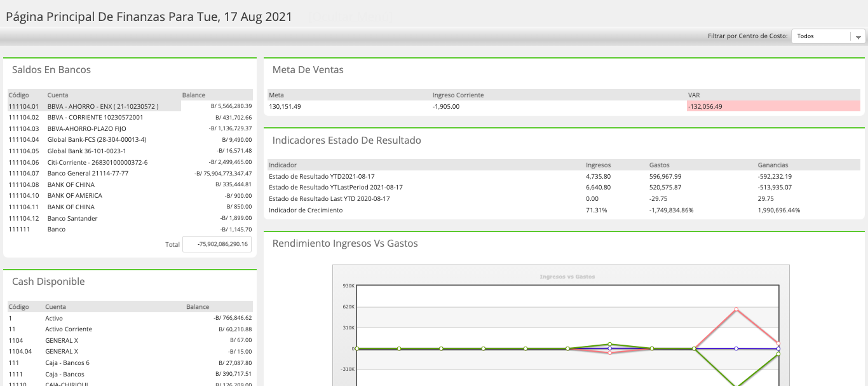Click the Balance value B/ 5,566,280.39
The height and width of the screenshot is (386, 868).
231,106
